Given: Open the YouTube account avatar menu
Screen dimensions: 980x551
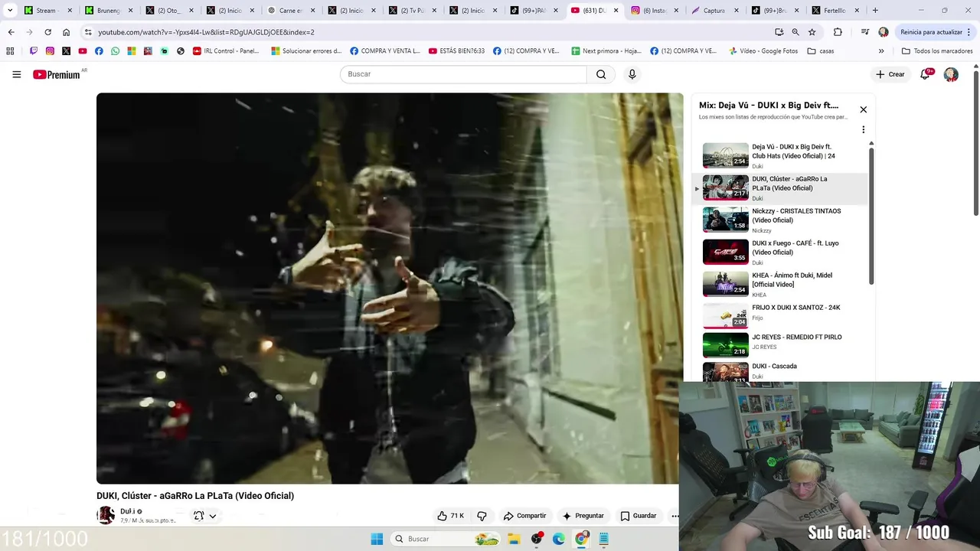Looking at the screenshot, I should pyautogui.click(x=951, y=74).
